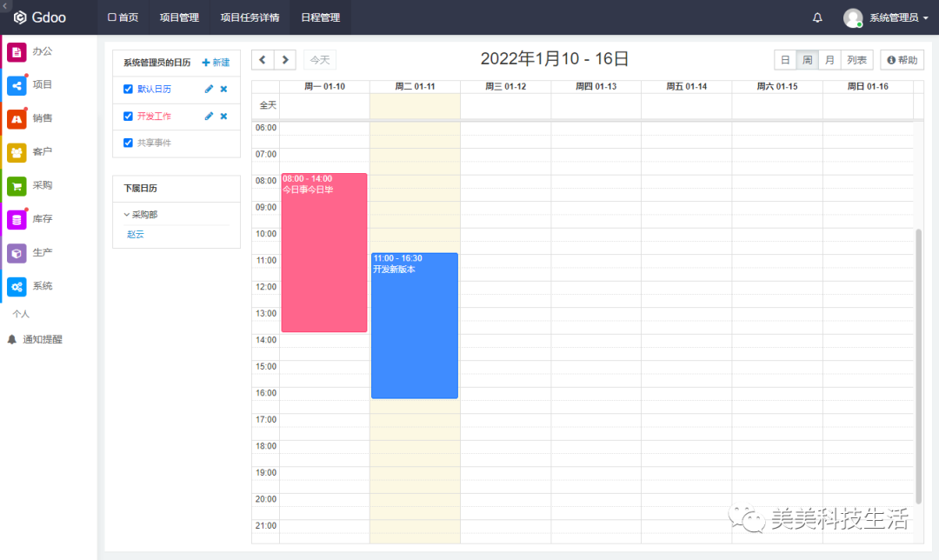Disable the 共享事件 checkbox
The height and width of the screenshot is (560, 939).
pyautogui.click(x=129, y=143)
